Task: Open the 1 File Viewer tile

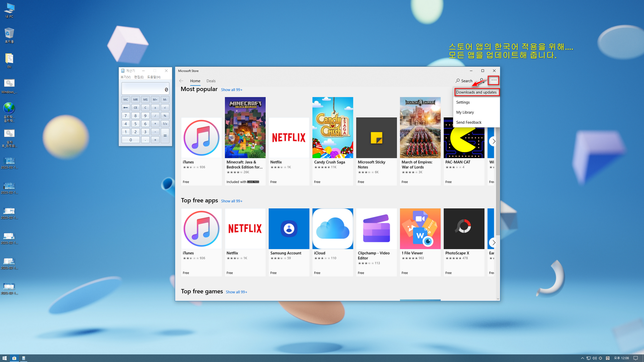Action: point(420,242)
